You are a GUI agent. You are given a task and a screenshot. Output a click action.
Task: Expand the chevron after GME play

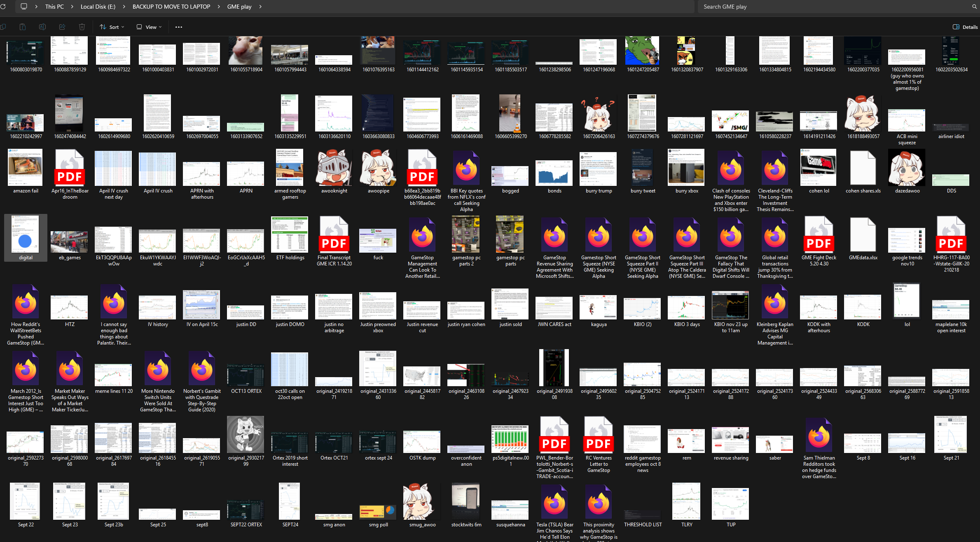point(260,7)
